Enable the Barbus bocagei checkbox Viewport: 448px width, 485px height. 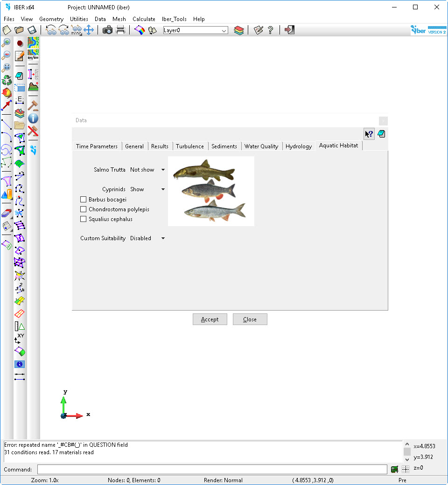pos(84,200)
